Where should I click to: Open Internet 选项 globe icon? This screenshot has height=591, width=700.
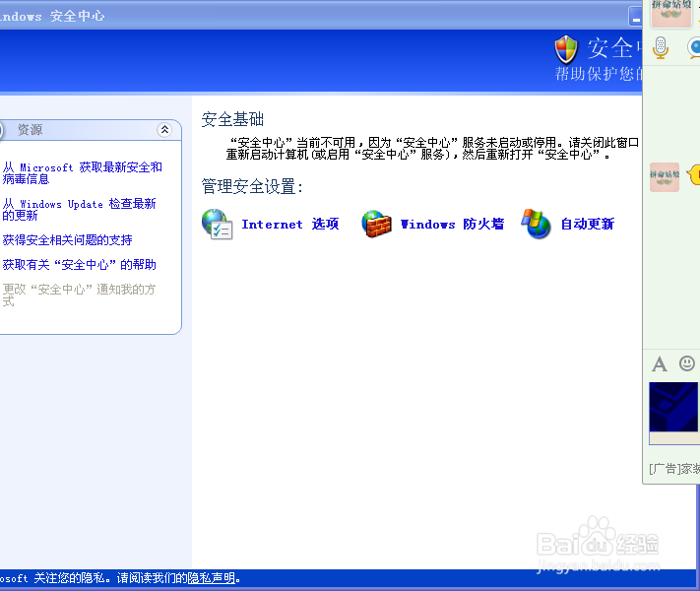(217, 224)
